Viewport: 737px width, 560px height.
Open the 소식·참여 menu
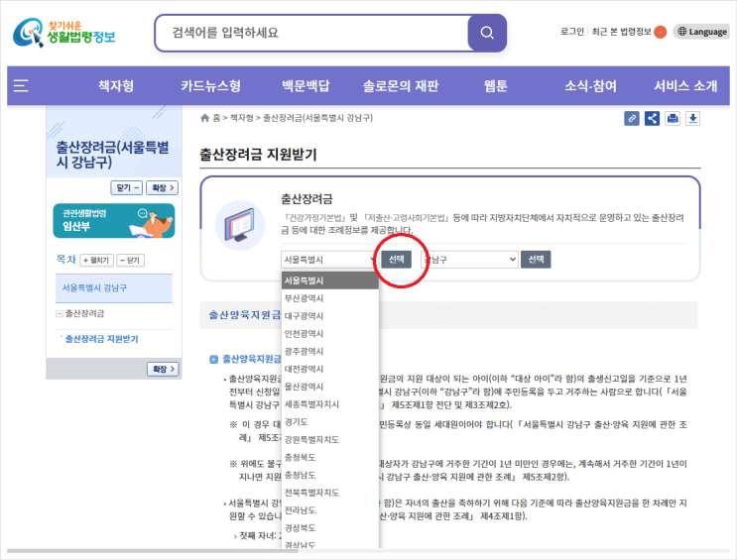click(590, 85)
